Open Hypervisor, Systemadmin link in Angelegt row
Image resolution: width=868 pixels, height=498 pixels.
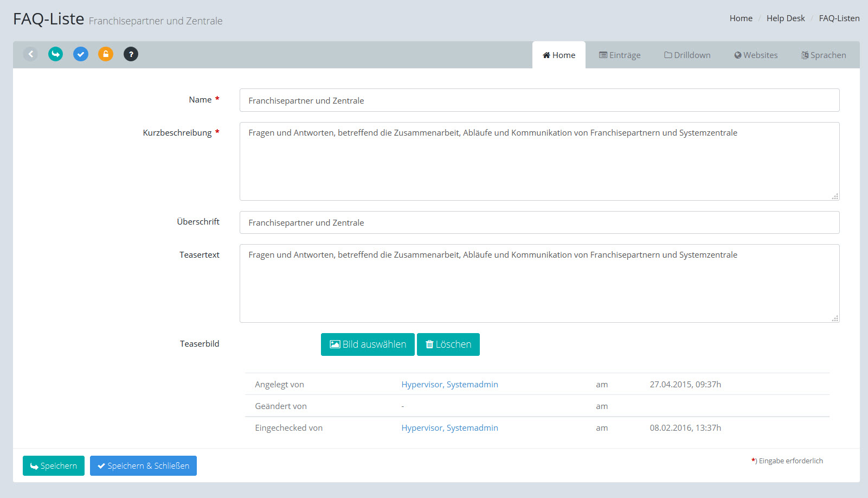click(x=449, y=385)
